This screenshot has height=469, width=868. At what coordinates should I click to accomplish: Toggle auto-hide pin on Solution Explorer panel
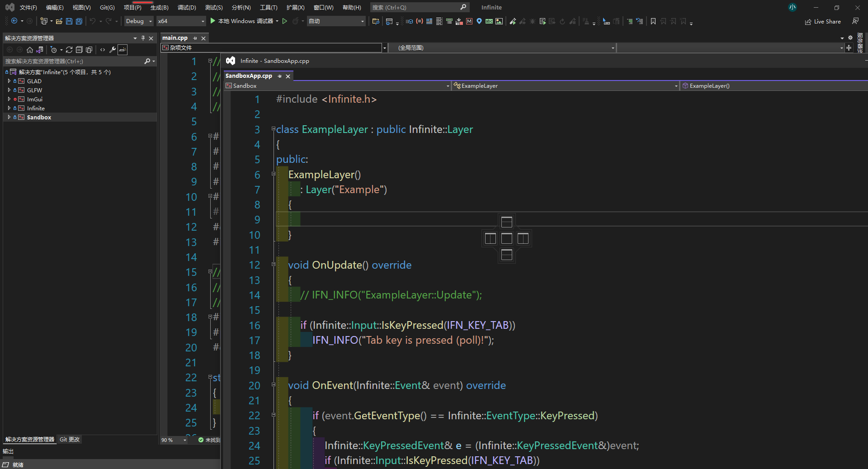click(x=143, y=38)
